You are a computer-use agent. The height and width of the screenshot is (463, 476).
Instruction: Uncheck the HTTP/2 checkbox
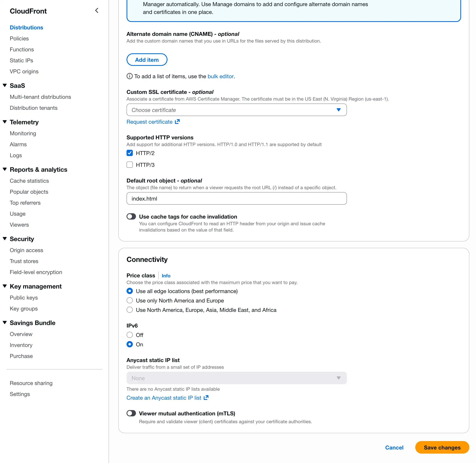(129, 153)
